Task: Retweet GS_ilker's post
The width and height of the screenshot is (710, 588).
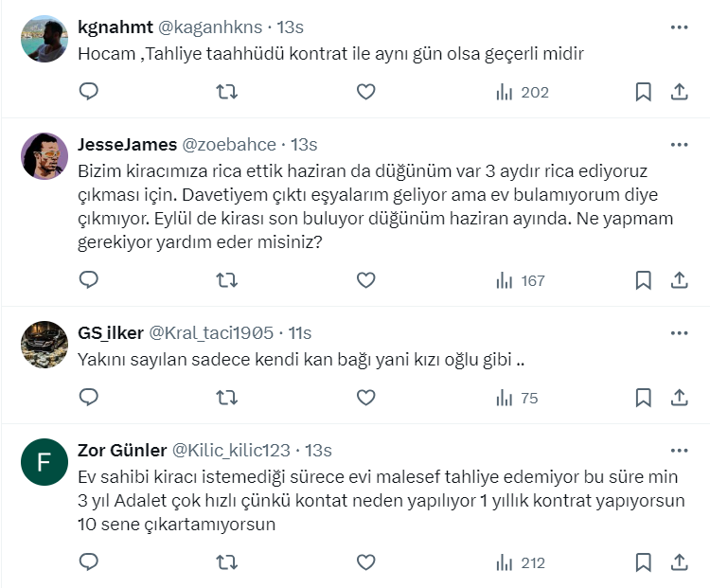Action: pyautogui.click(x=227, y=398)
